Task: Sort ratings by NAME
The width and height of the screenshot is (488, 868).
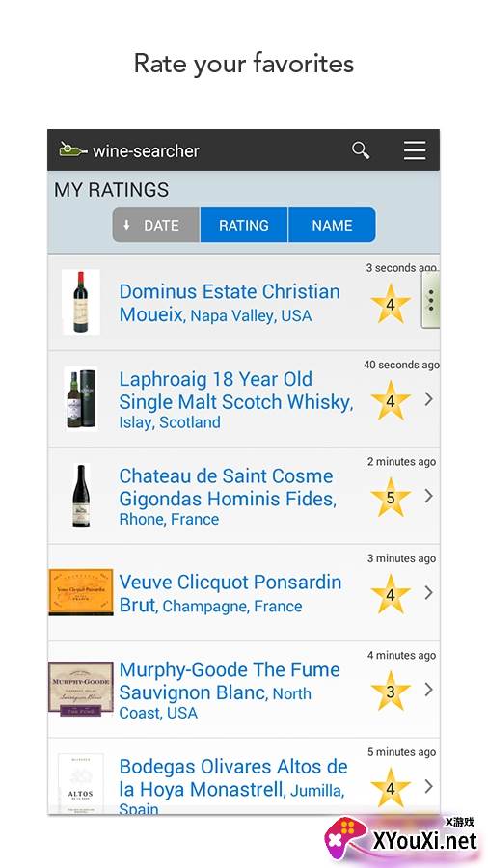Action: pos(332,226)
